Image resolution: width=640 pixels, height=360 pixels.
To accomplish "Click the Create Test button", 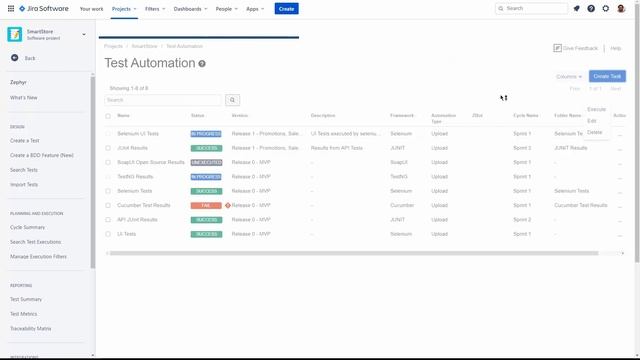I will (607, 76).
